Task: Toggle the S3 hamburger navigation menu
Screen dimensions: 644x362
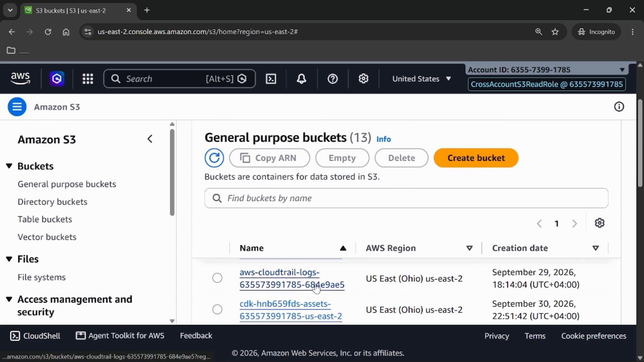Action: (17, 107)
